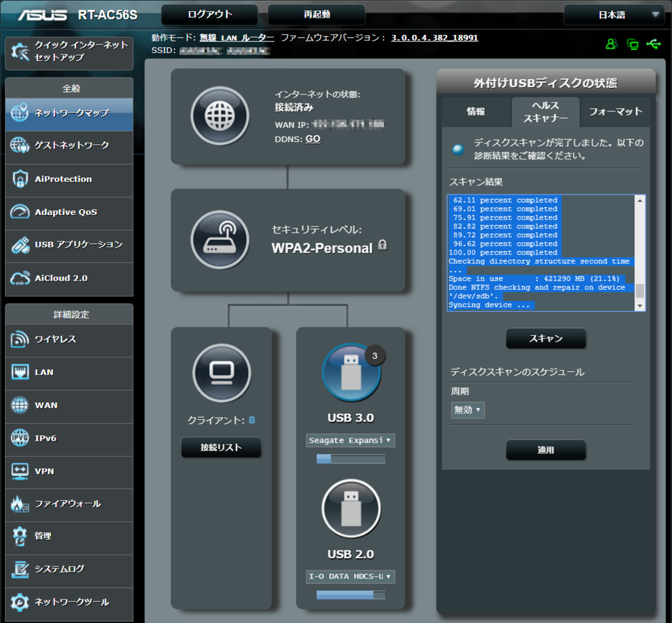Click the ワイヤレス settings icon

click(20, 340)
